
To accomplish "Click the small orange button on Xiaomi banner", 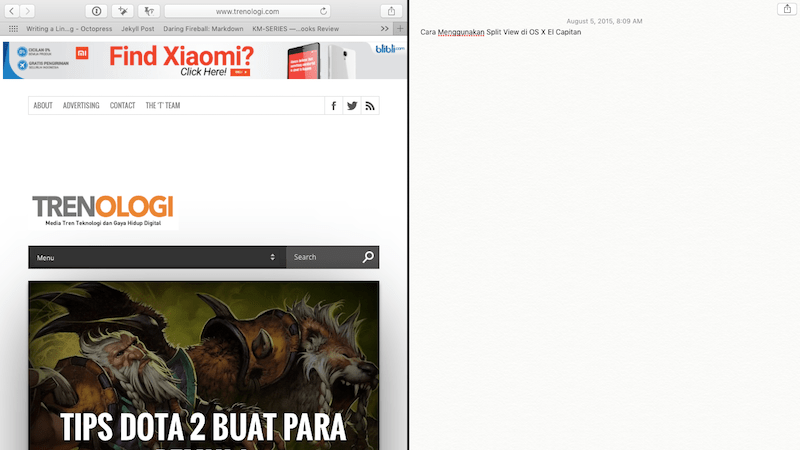I will (x=240, y=72).
